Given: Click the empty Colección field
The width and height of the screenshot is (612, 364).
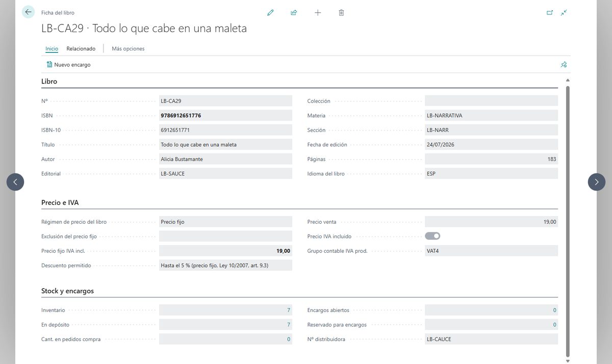Looking at the screenshot, I should tap(491, 101).
